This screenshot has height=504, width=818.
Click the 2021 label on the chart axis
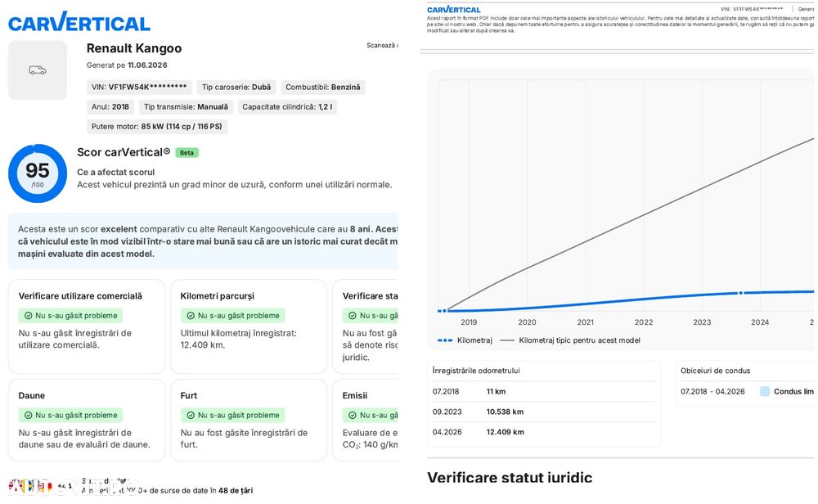[586, 322]
